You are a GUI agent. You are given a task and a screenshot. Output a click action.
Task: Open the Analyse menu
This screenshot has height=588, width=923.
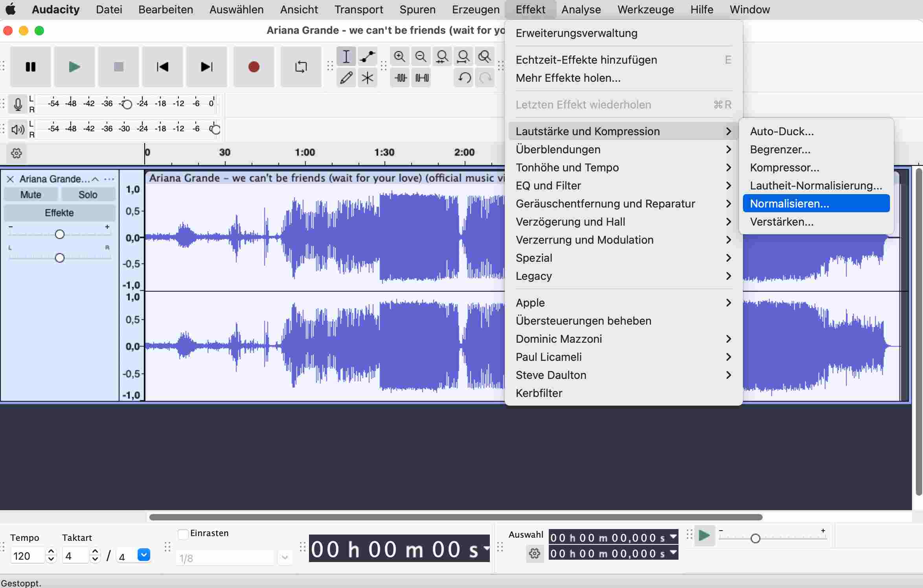[x=581, y=9]
